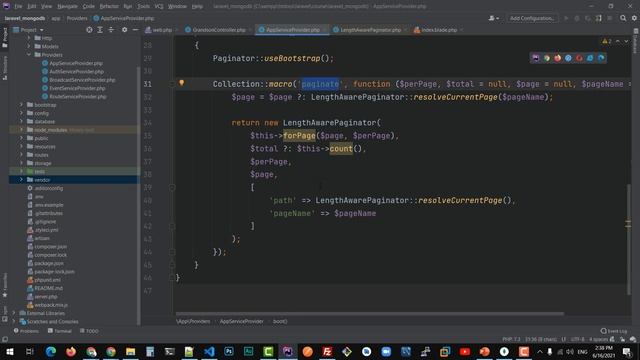The height and width of the screenshot is (360, 640).
Task: Expand the vendor folder
Action: 21,180
